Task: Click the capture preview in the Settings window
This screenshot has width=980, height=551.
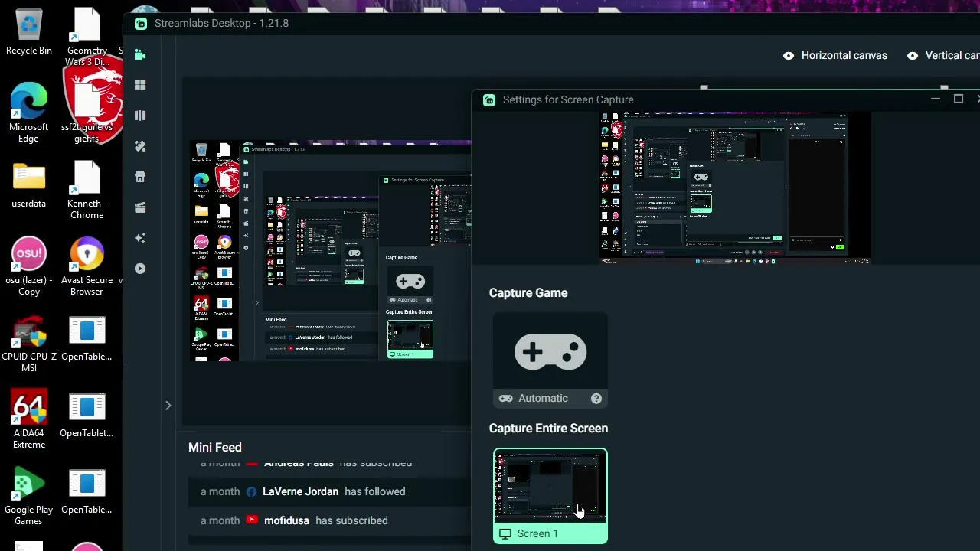Action: pos(735,188)
